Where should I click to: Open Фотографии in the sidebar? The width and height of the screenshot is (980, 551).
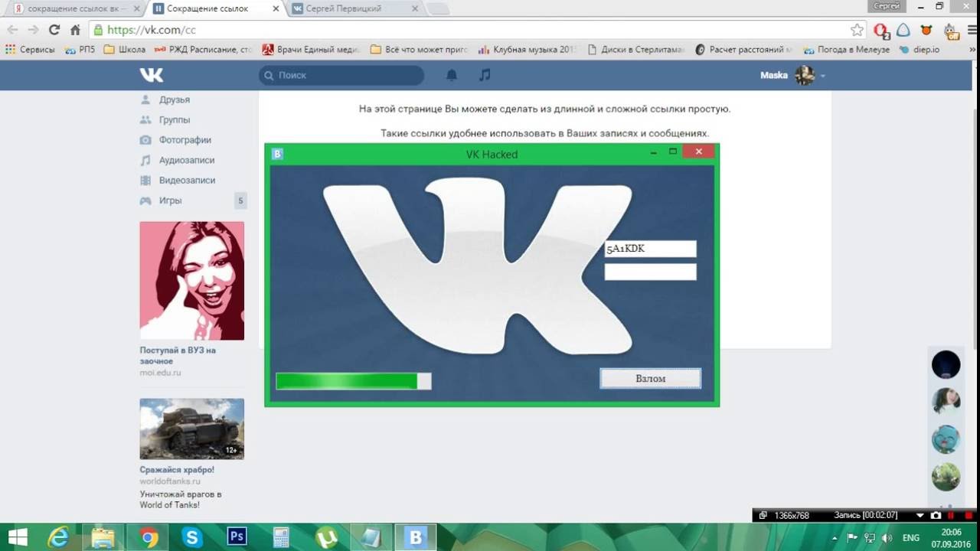[x=185, y=140]
